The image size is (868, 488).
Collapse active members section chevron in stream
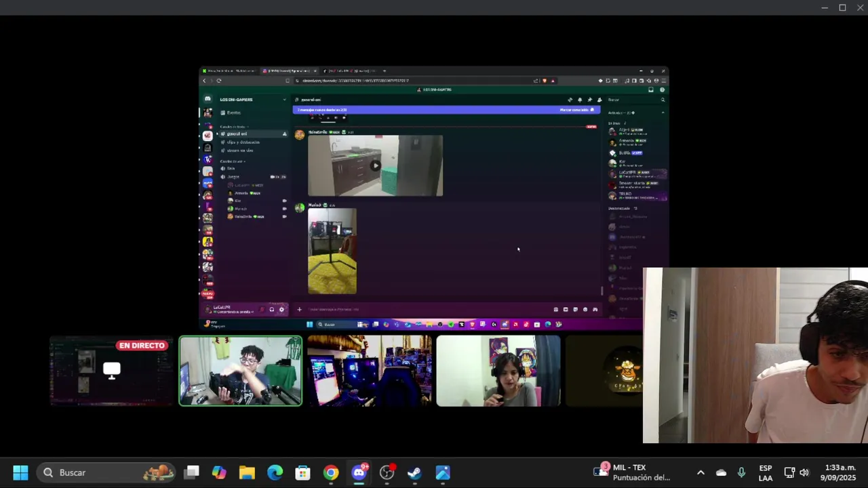[663, 113]
